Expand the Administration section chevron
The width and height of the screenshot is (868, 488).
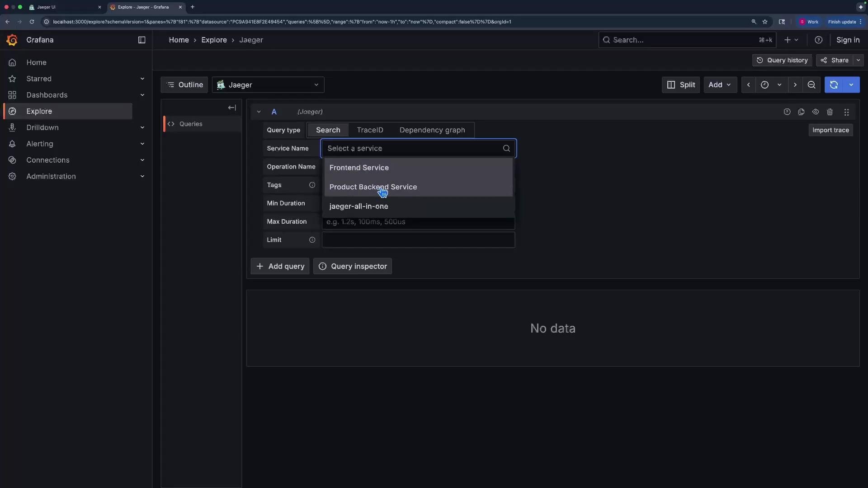click(142, 176)
